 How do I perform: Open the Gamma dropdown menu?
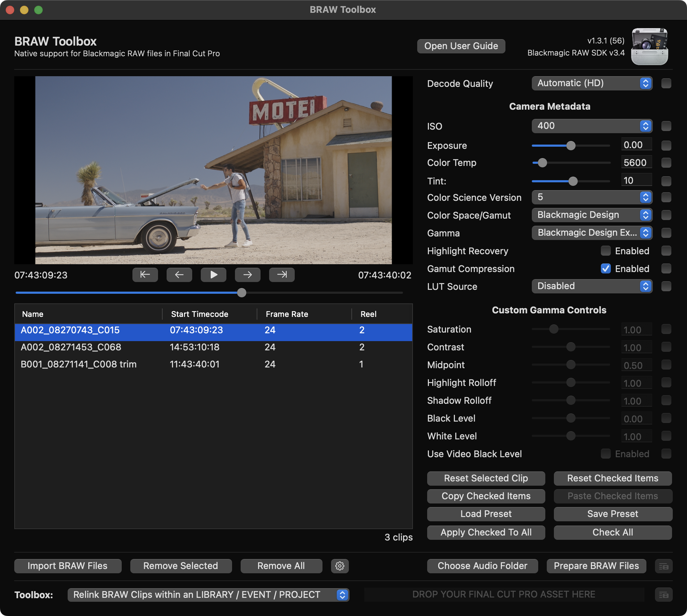(592, 233)
